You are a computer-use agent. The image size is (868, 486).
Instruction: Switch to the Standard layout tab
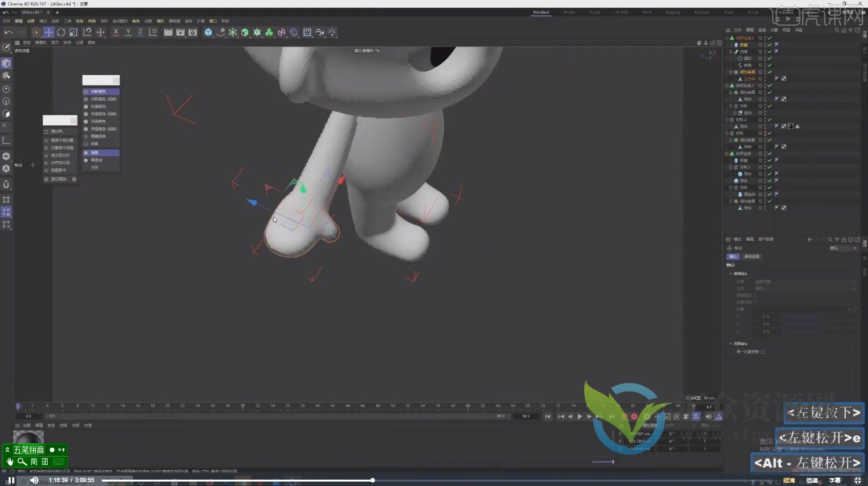click(540, 12)
